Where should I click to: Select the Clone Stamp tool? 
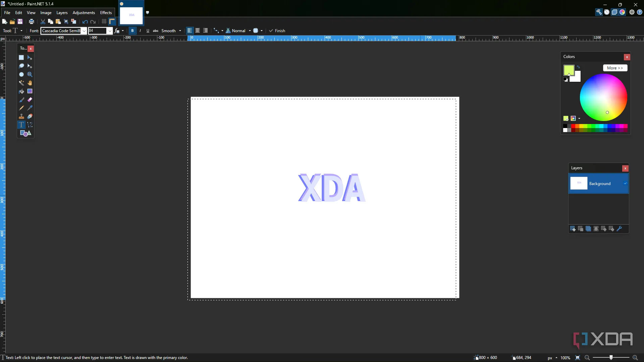[21, 116]
